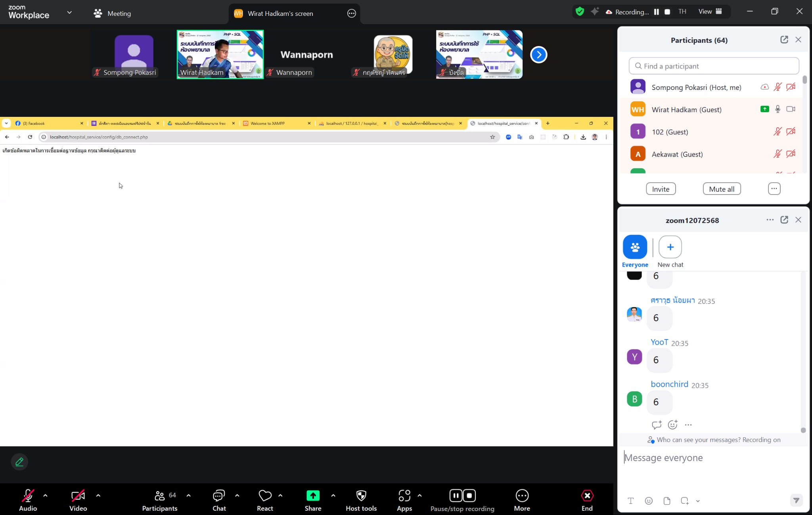This screenshot has height=515, width=812.
Task: Click the attach file icon in chat
Action: point(667,501)
